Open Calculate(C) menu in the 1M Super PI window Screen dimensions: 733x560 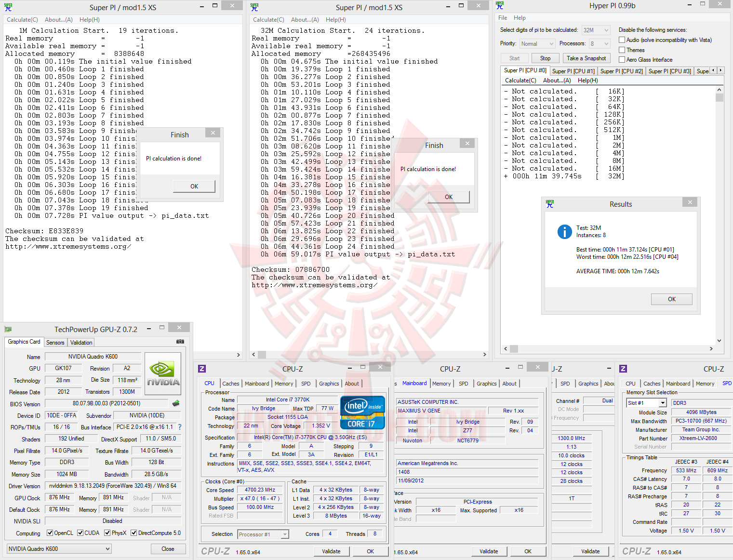[22, 20]
